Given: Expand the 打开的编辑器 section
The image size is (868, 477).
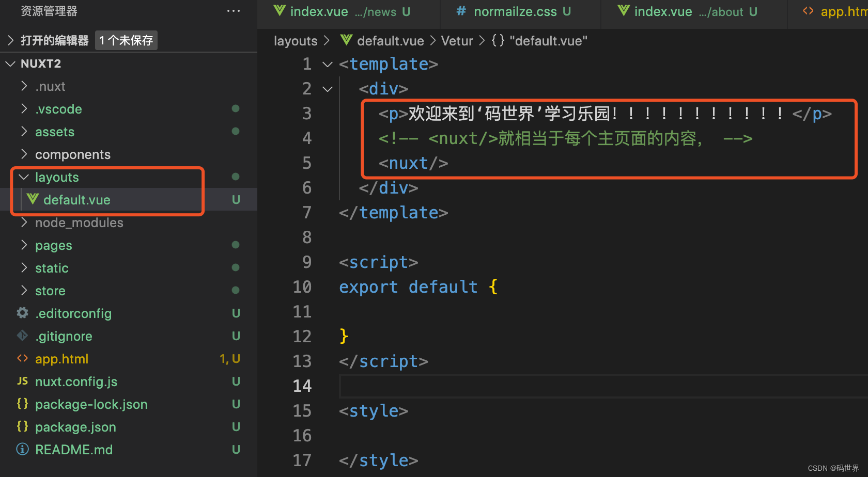Looking at the screenshot, I should [x=11, y=40].
